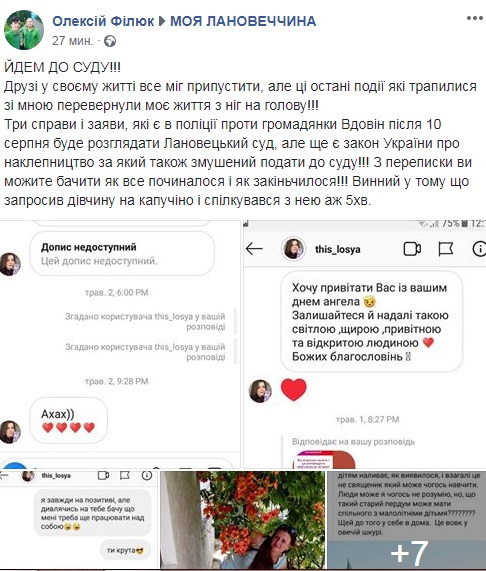
Task: Open the +7 more photos tile
Action: point(407,520)
